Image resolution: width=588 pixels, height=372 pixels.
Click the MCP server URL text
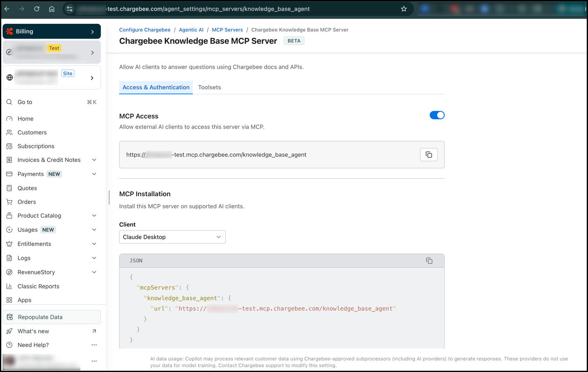[216, 155]
